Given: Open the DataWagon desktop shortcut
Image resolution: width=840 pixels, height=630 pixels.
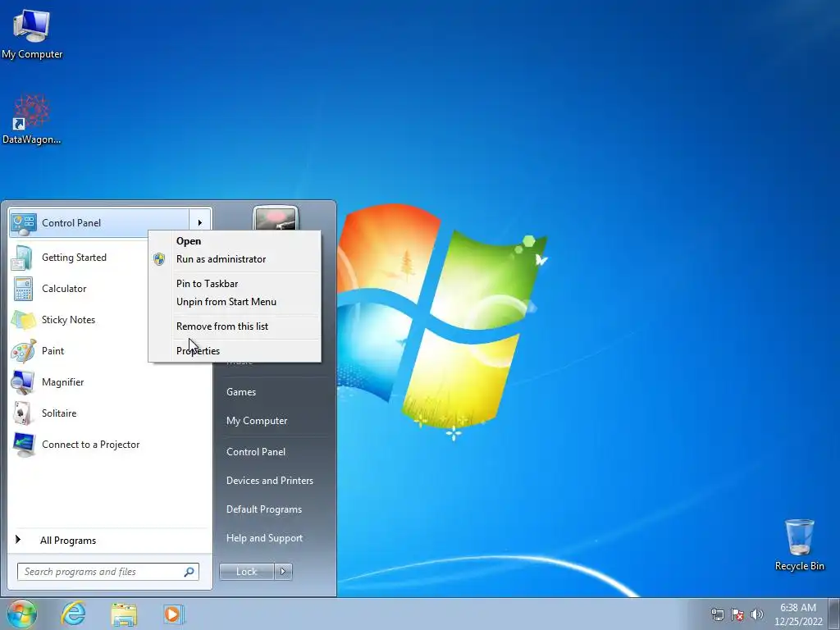Looking at the screenshot, I should point(32,119).
